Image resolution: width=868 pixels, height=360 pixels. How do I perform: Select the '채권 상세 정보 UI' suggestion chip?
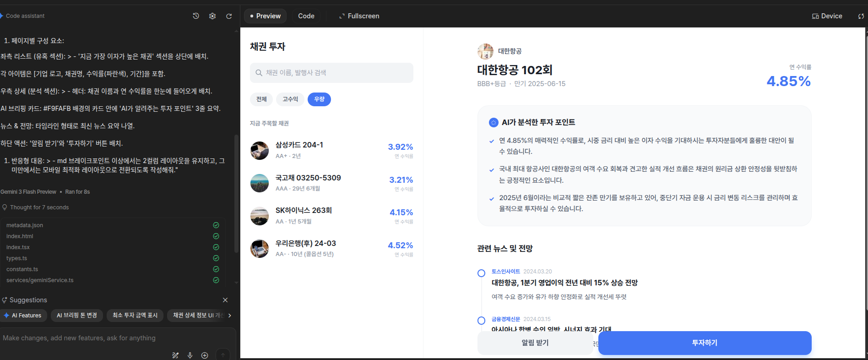(x=197, y=316)
